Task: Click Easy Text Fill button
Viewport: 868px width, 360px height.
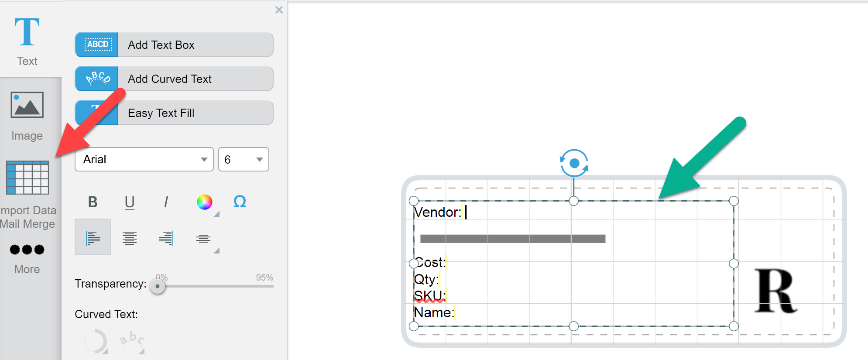Action: pyautogui.click(x=174, y=113)
